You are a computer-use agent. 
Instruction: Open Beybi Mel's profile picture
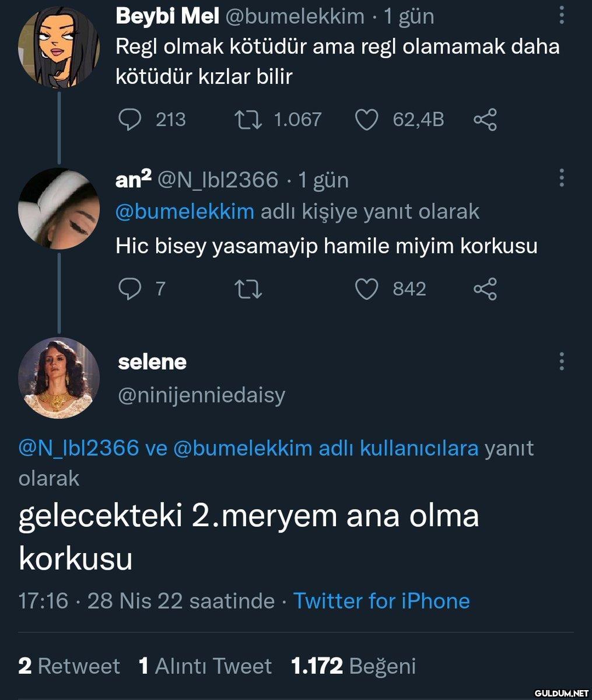tap(59, 47)
